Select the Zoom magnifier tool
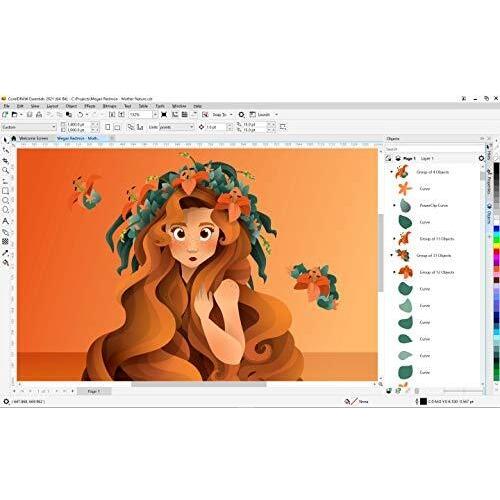500x500 pixels. pyautogui.click(x=6, y=170)
